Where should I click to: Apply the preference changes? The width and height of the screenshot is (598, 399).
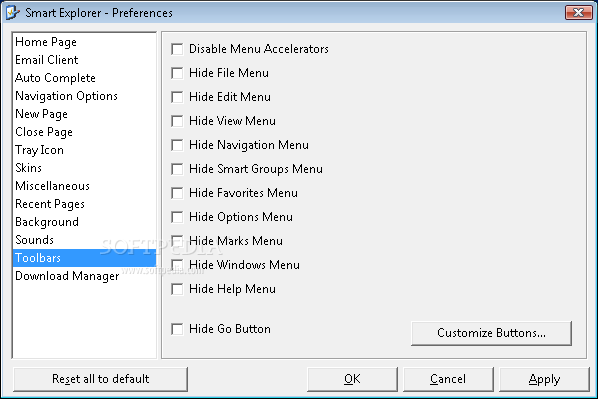544,379
